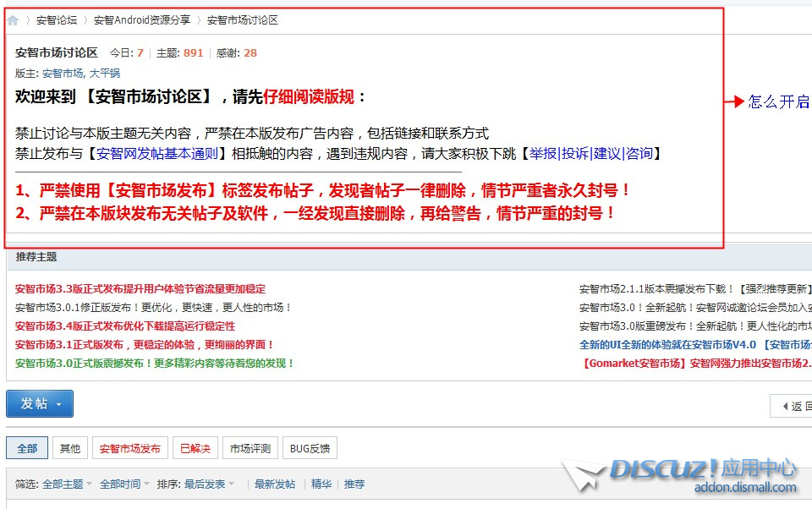
Task: Select the 全部 thread filter tab
Action: point(27,448)
